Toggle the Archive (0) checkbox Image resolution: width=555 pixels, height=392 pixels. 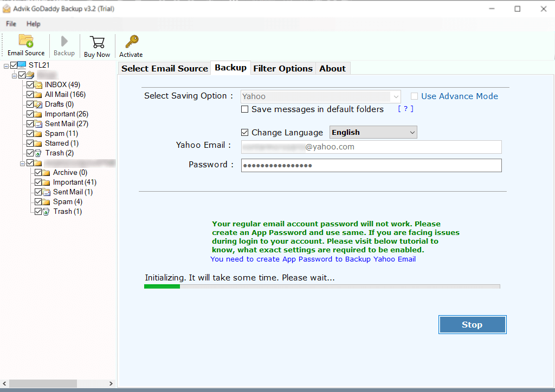click(38, 173)
